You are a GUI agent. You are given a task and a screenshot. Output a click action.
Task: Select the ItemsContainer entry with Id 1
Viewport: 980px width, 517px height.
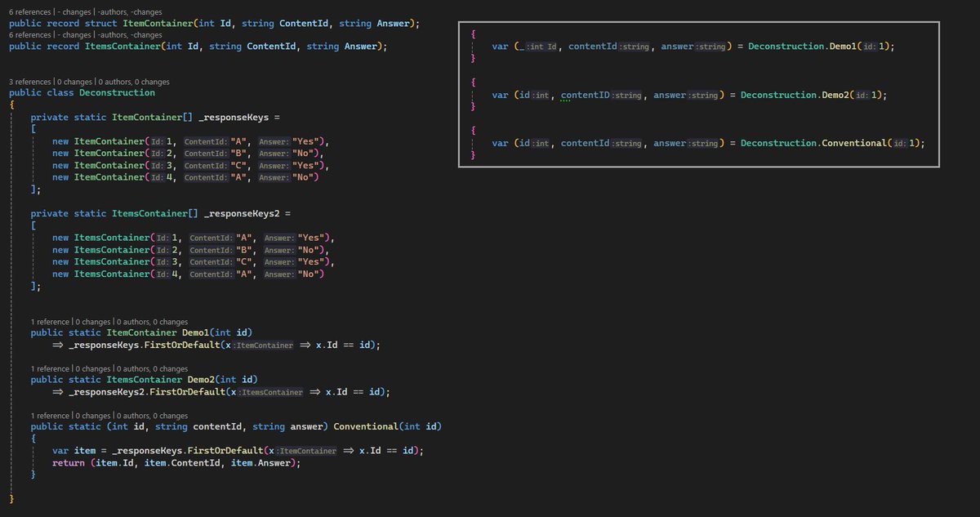click(194, 238)
